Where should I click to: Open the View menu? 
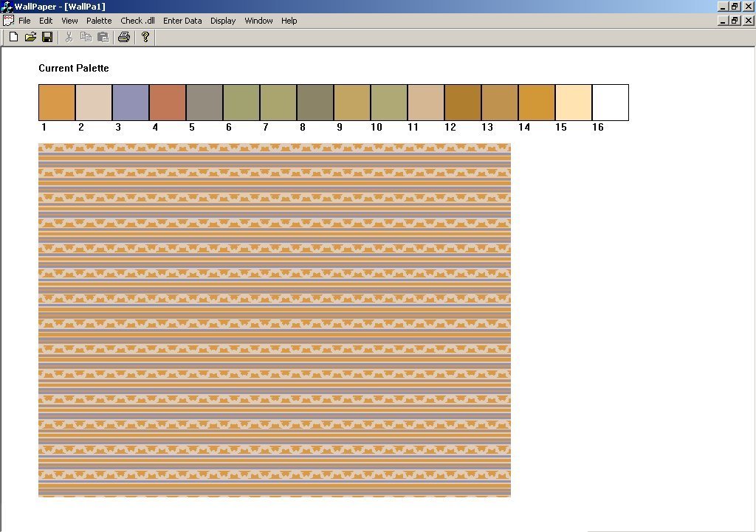69,21
